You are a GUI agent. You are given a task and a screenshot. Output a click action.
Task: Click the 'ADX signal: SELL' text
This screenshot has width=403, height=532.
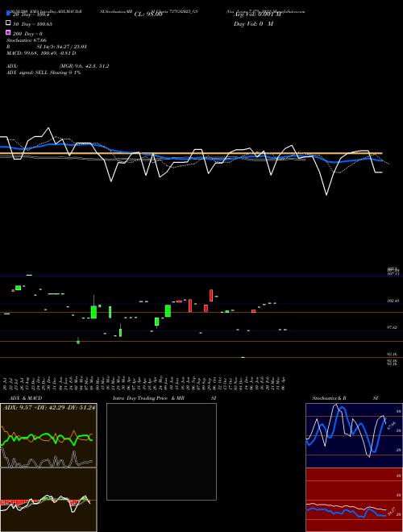[44, 73]
